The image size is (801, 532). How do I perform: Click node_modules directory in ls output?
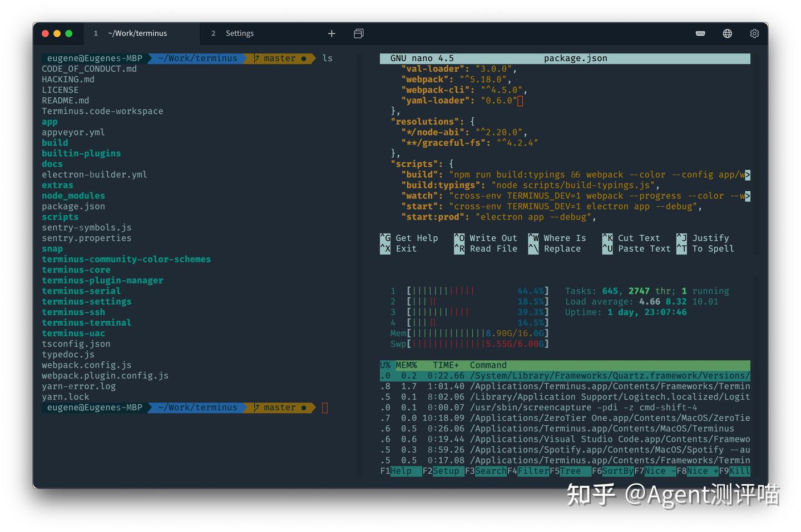pyautogui.click(x=73, y=196)
